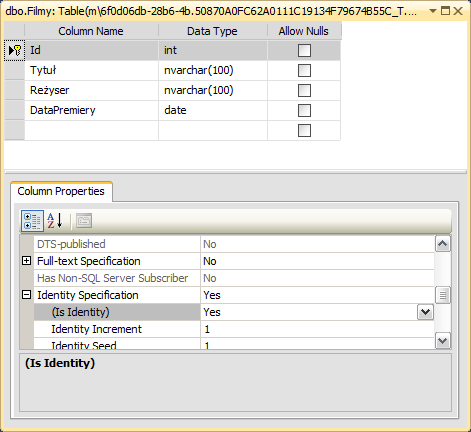Click nvarchar(100) data type of Tytuł
Image resolution: width=471 pixels, height=432 pixels.
[213, 70]
